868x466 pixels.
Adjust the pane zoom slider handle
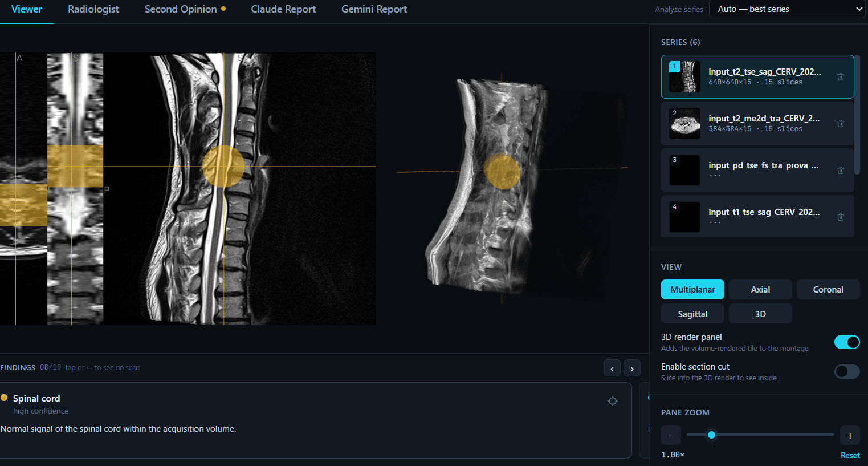(x=711, y=435)
